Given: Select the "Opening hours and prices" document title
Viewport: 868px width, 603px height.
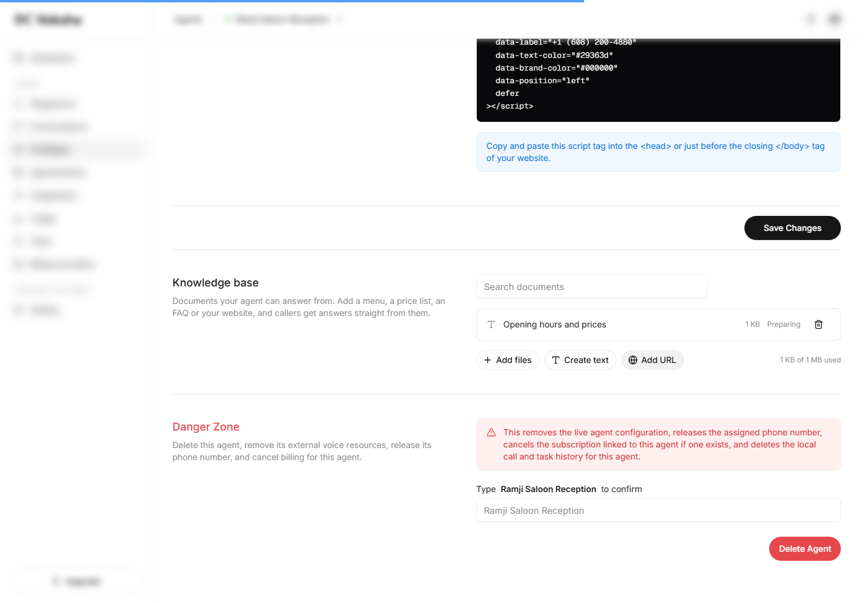Looking at the screenshot, I should coord(555,324).
